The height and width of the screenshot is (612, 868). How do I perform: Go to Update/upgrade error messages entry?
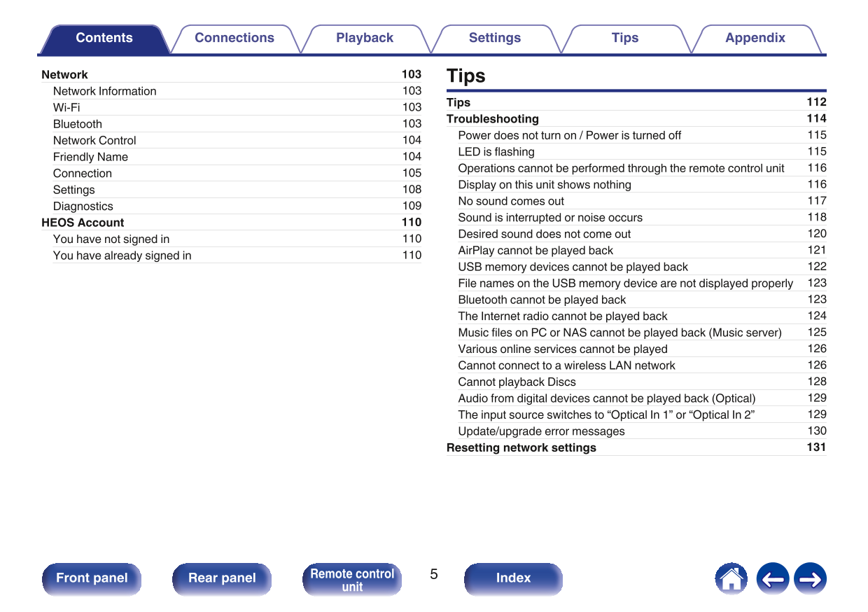[x=541, y=431]
